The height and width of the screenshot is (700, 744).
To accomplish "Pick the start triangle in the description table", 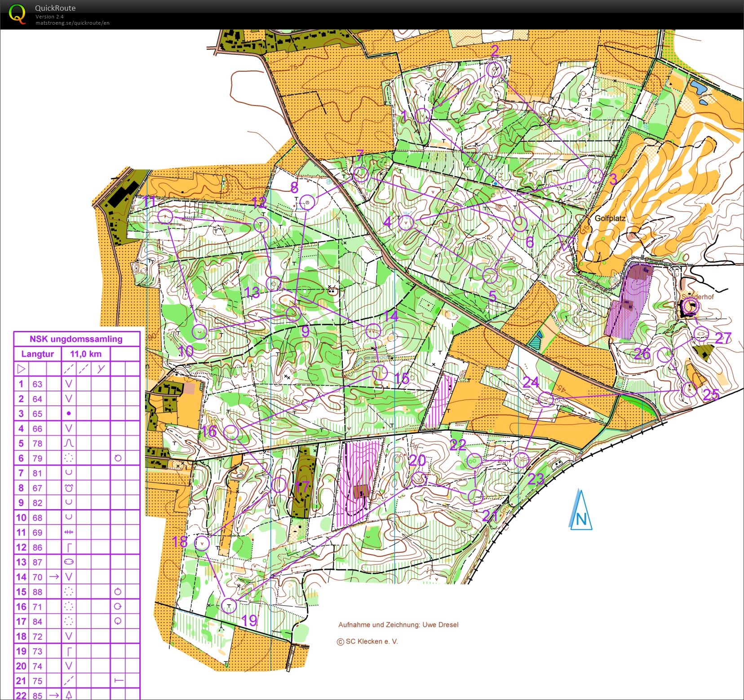I will 21,369.
